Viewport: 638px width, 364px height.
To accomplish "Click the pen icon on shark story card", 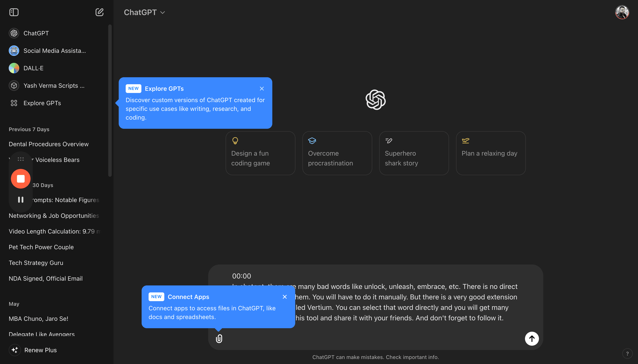I will click(389, 141).
